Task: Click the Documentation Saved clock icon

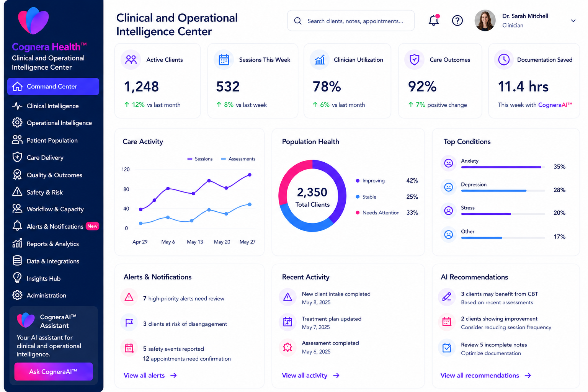Action: tap(504, 60)
